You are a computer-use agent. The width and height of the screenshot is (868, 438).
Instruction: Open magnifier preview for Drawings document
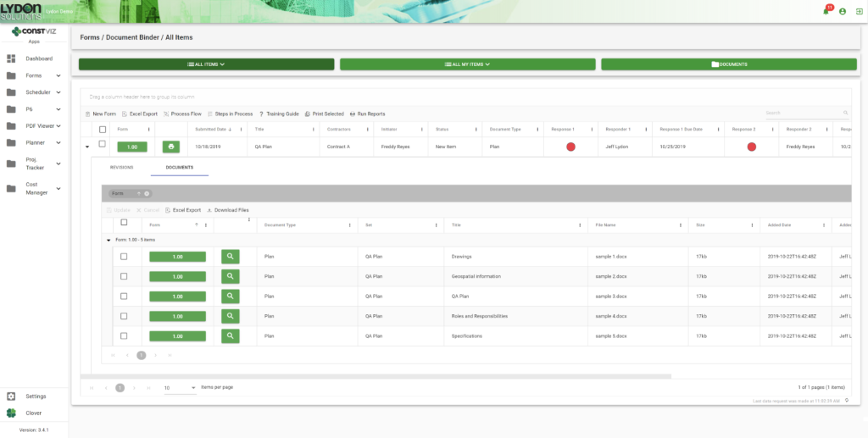coord(230,256)
